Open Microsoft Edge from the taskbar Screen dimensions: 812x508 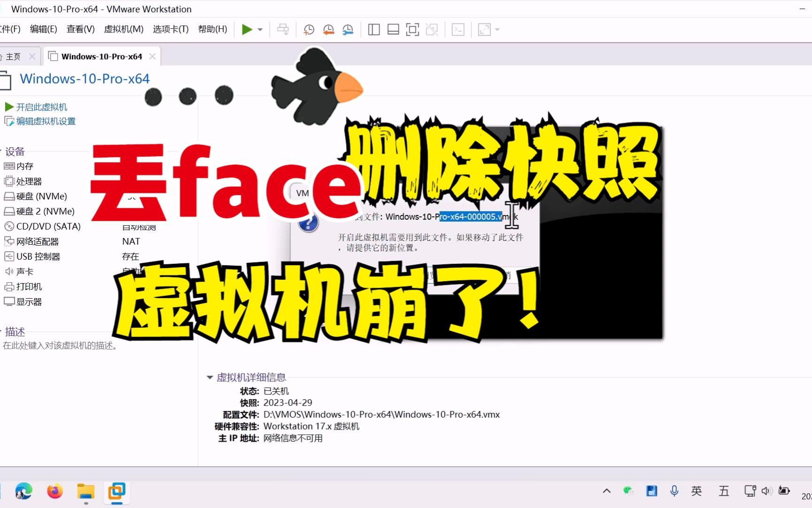[x=23, y=492]
